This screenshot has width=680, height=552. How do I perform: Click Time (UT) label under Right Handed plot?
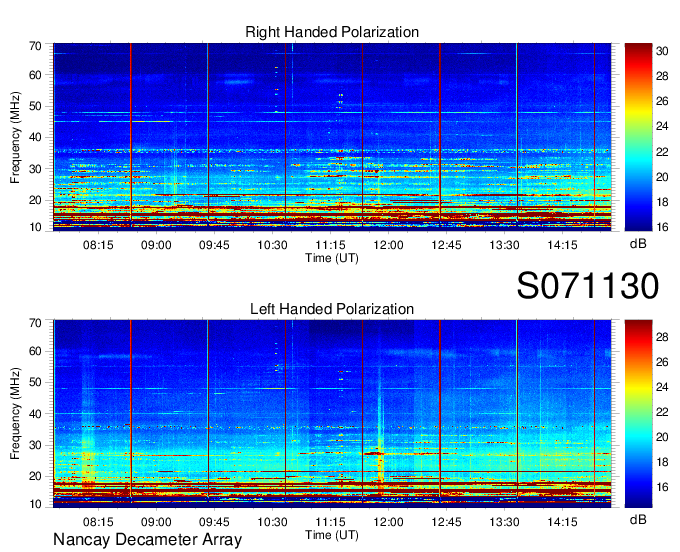pyautogui.click(x=332, y=258)
